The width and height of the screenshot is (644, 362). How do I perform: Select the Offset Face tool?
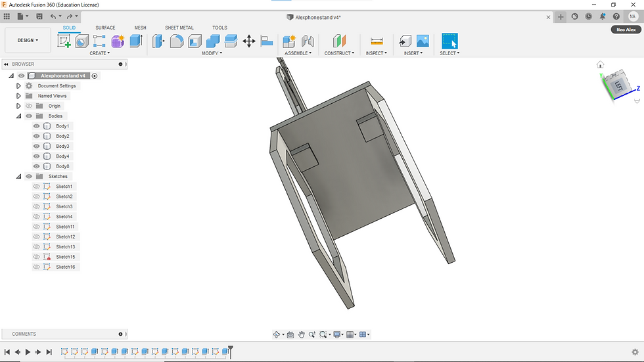tap(231, 41)
